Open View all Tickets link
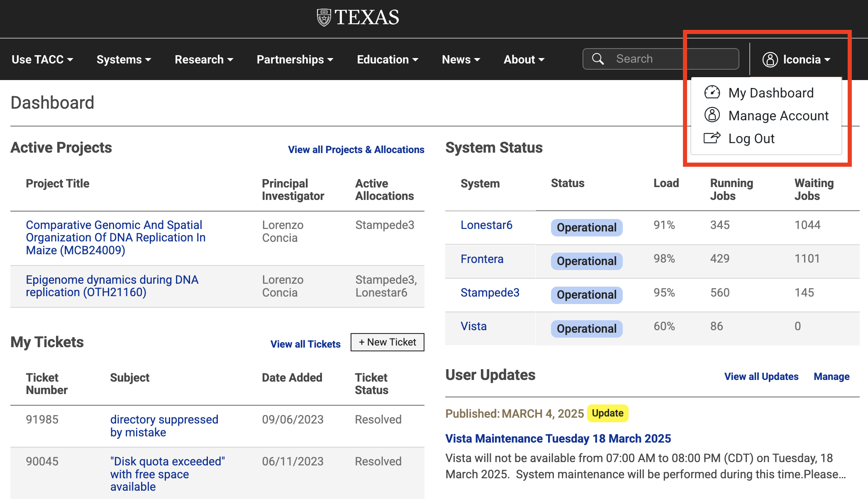868x499 pixels. point(305,344)
